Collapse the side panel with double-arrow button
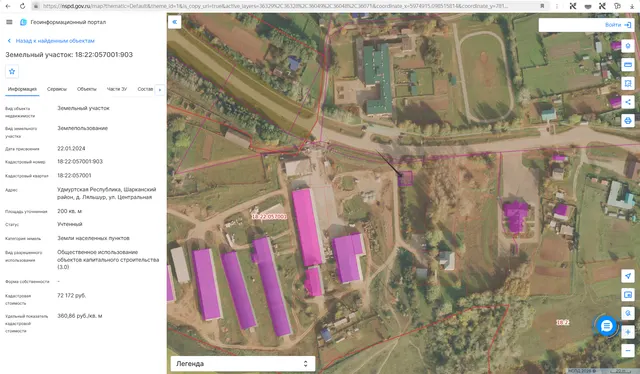This screenshot has height=374, width=640. click(x=175, y=22)
